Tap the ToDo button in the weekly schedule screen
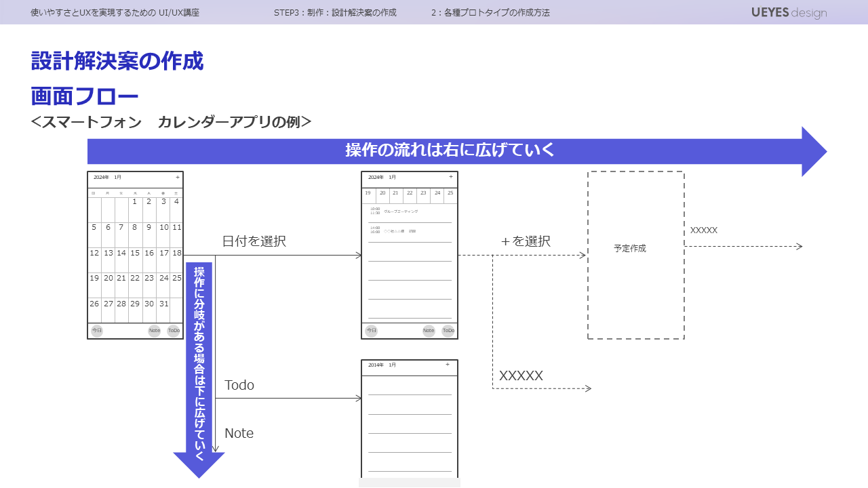Image resolution: width=868 pixels, height=488 pixels. click(x=448, y=331)
